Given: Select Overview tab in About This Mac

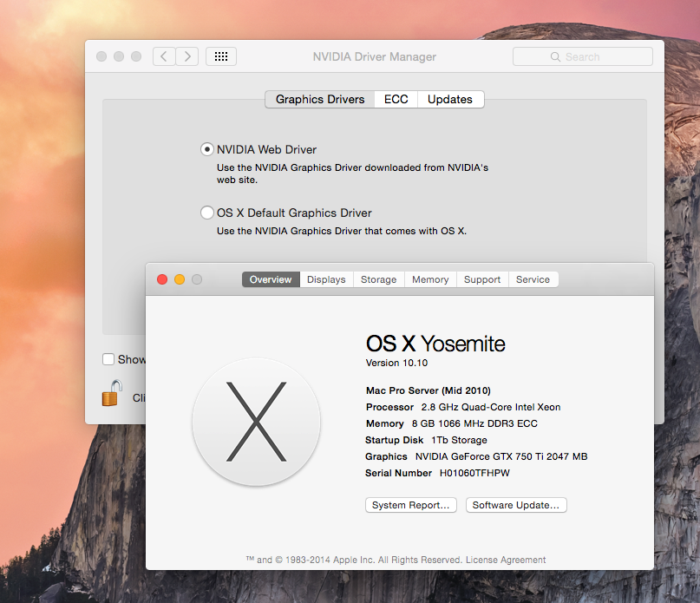Looking at the screenshot, I should (x=271, y=279).
